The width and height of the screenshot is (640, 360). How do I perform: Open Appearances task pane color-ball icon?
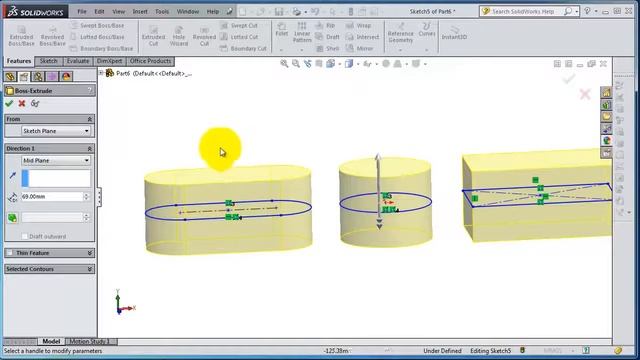click(607, 141)
